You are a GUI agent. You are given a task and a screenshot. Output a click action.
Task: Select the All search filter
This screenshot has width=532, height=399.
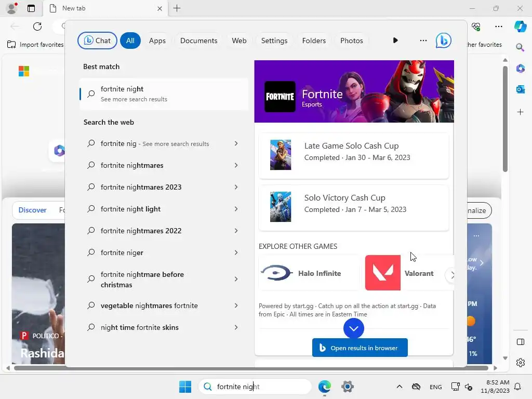coord(130,41)
